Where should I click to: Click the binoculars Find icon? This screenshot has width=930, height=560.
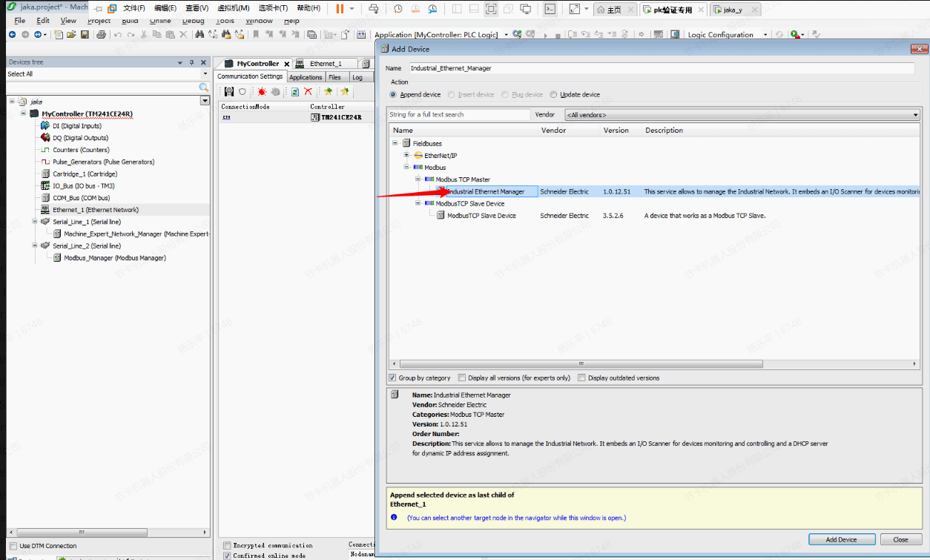point(199,35)
